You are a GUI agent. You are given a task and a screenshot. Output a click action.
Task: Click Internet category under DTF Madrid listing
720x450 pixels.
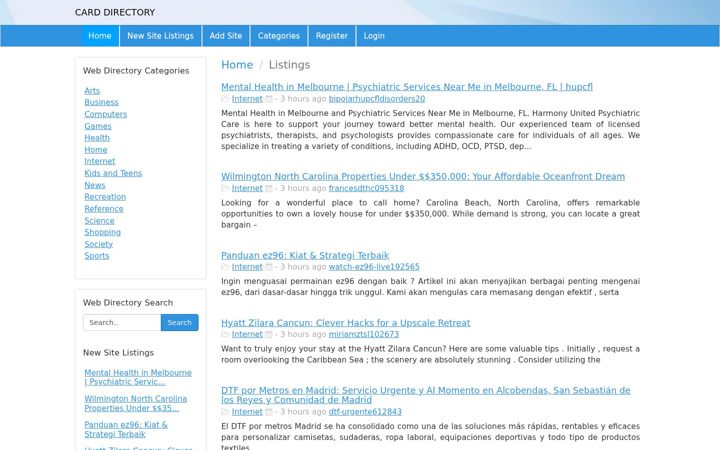click(x=247, y=412)
